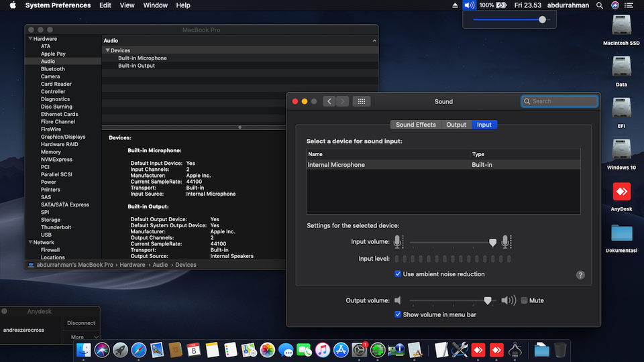Open Spotlight search magnifier in menu bar
The width and height of the screenshot is (644, 362).
coord(599,5)
